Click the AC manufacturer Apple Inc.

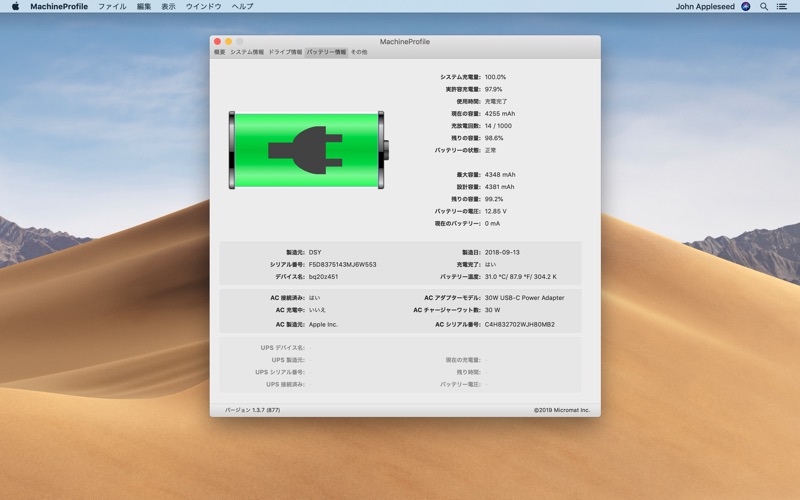pyautogui.click(x=323, y=324)
